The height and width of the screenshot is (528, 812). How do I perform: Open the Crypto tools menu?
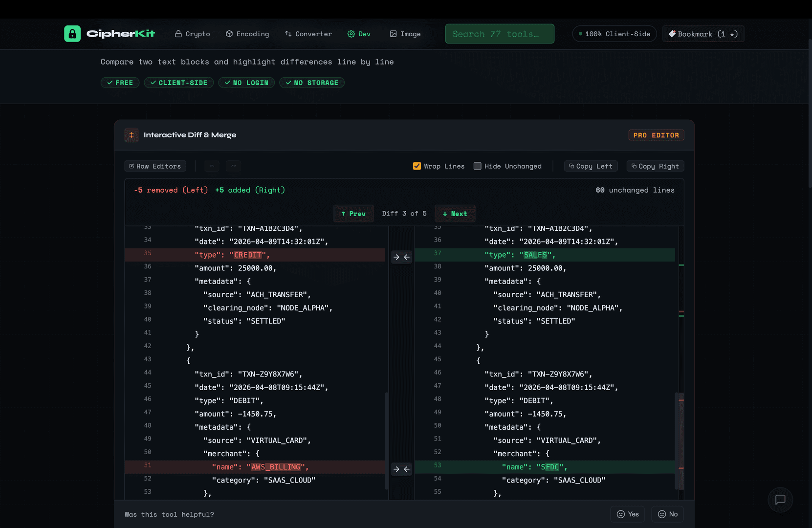tap(193, 34)
